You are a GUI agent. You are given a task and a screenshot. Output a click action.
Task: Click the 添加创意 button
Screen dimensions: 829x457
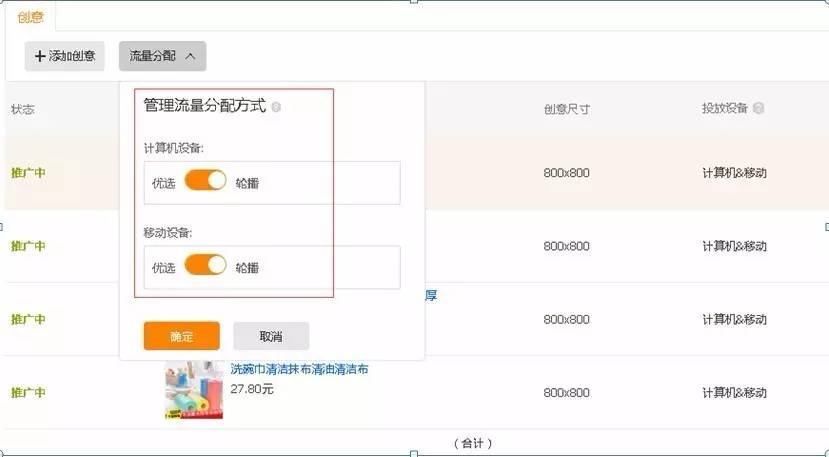(65, 56)
